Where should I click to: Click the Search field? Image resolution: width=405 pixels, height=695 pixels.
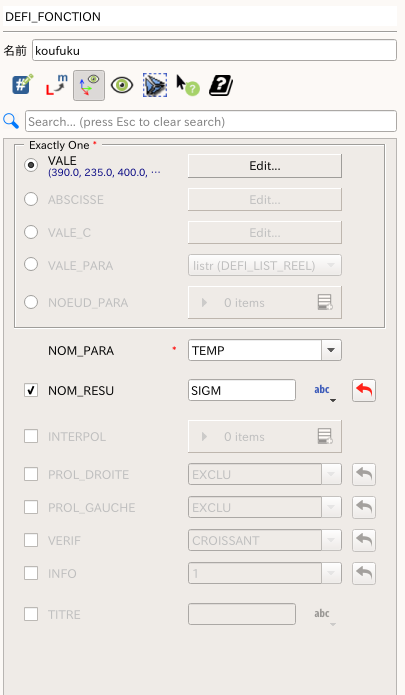click(x=210, y=121)
